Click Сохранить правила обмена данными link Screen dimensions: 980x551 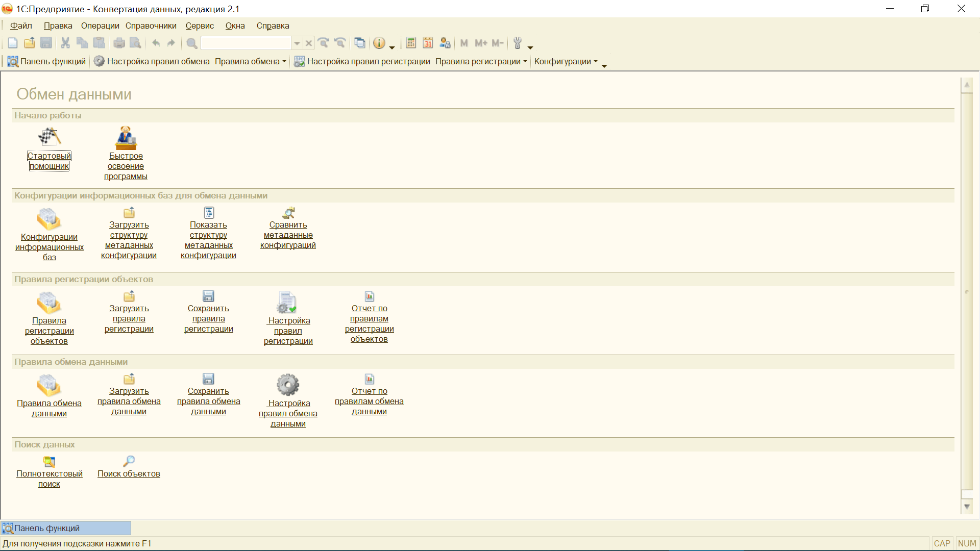[x=208, y=401]
